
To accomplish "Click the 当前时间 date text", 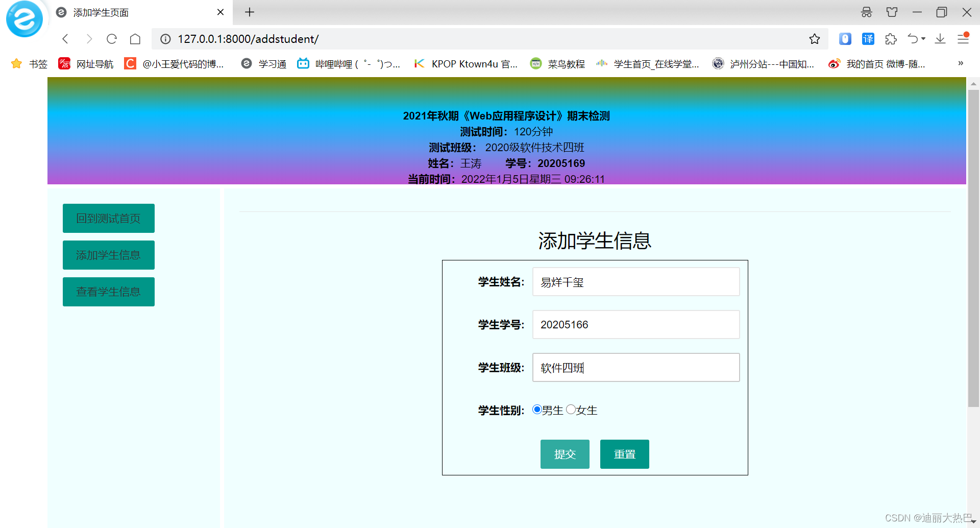I will click(x=506, y=179).
